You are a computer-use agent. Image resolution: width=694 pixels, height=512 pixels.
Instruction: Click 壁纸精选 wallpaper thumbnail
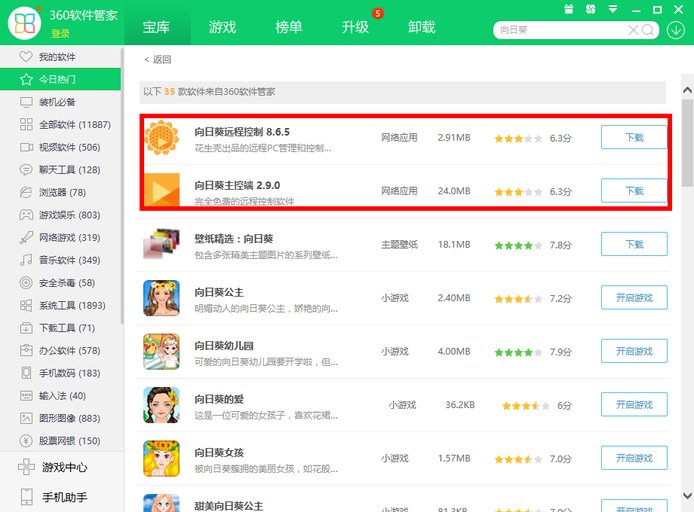pyautogui.click(x=162, y=244)
